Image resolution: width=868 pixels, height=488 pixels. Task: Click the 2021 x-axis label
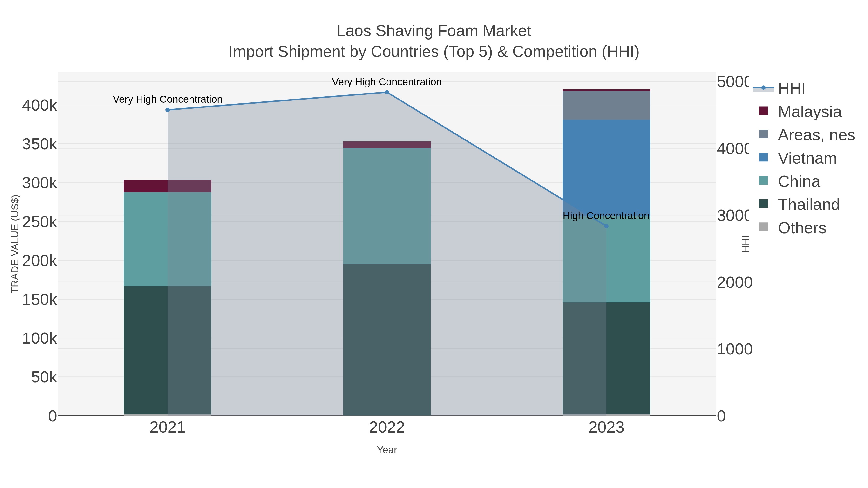click(168, 428)
